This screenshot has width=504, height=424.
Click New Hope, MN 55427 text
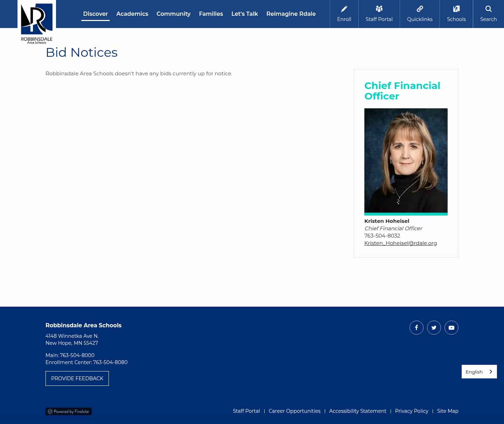[72, 343]
